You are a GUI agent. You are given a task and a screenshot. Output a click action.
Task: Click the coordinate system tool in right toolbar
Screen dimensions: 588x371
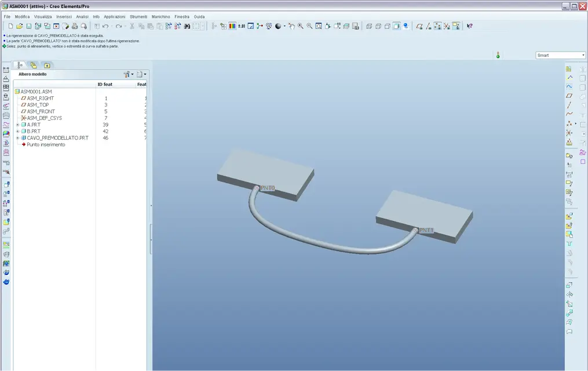tap(569, 133)
